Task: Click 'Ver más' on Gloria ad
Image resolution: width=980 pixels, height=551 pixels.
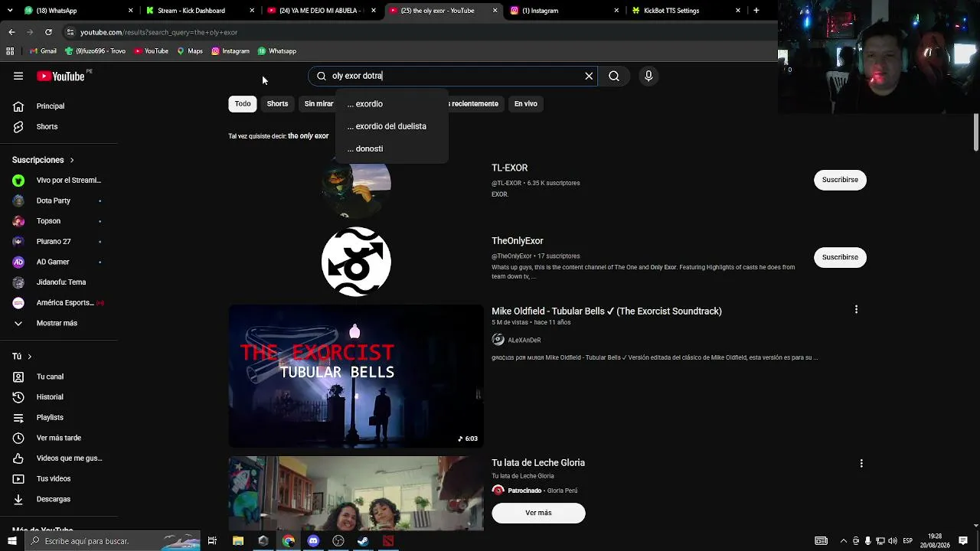Action: [x=538, y=513]
